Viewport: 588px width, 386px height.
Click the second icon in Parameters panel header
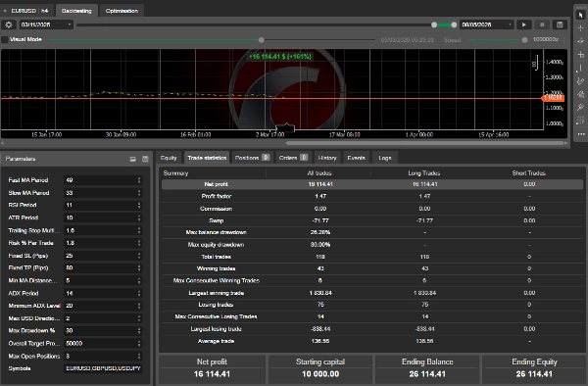pos(145,159)
